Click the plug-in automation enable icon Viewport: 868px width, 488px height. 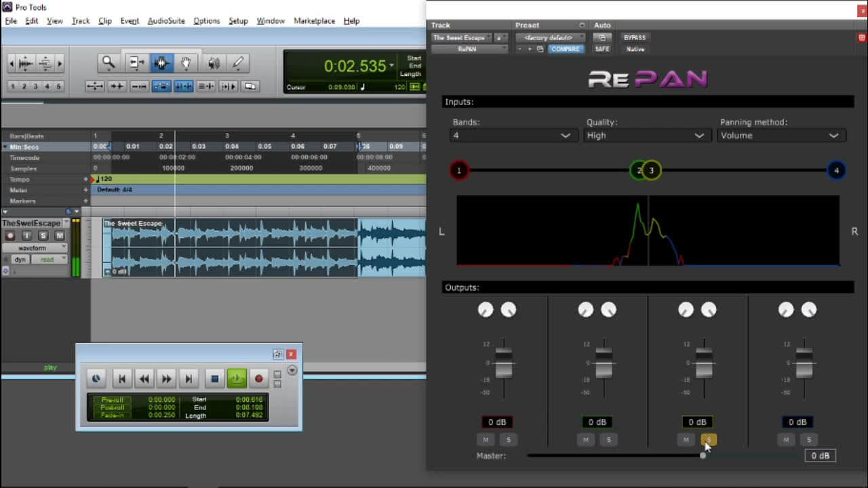tap(601, 37)
